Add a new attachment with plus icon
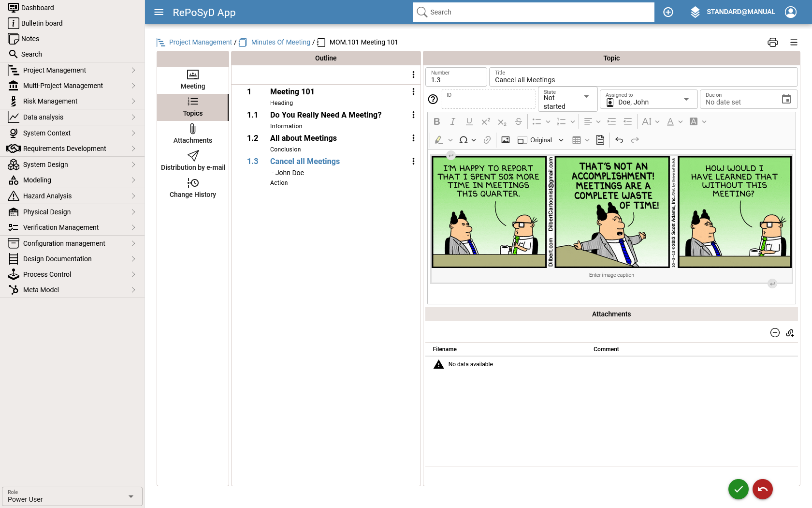Viewport: 812px width, 508px height. click(775, 333)
